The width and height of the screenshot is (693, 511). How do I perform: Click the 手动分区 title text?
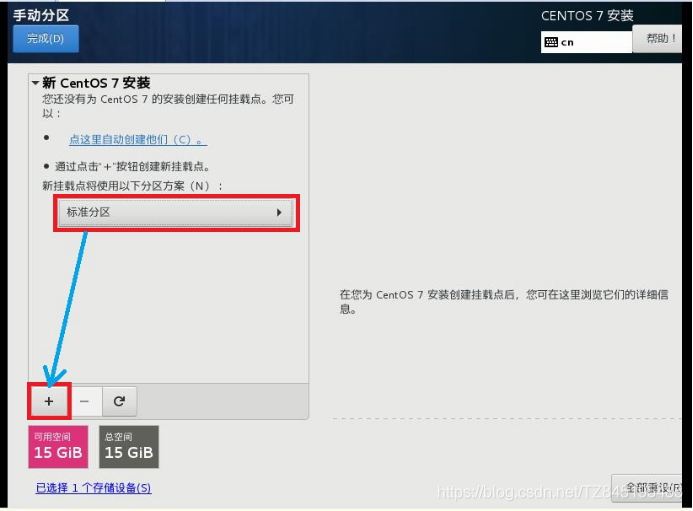[41, 15]
